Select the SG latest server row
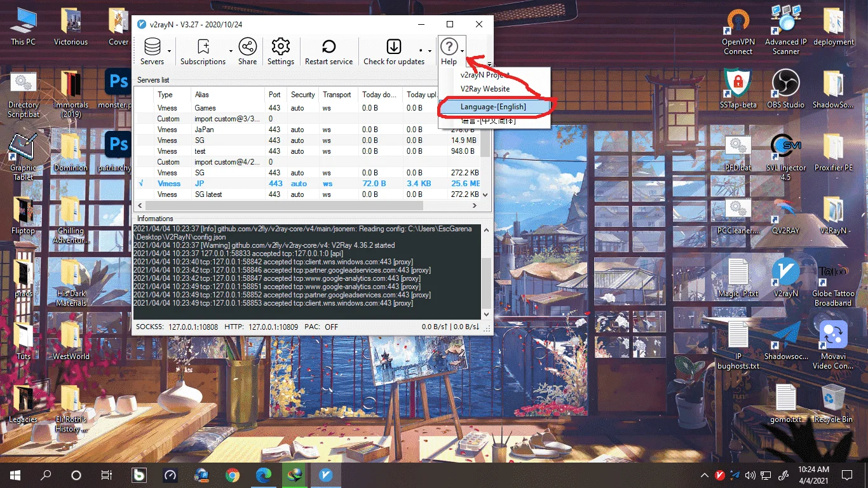The width and height of the screenshot is (868, 488). [x=309, y=194]
